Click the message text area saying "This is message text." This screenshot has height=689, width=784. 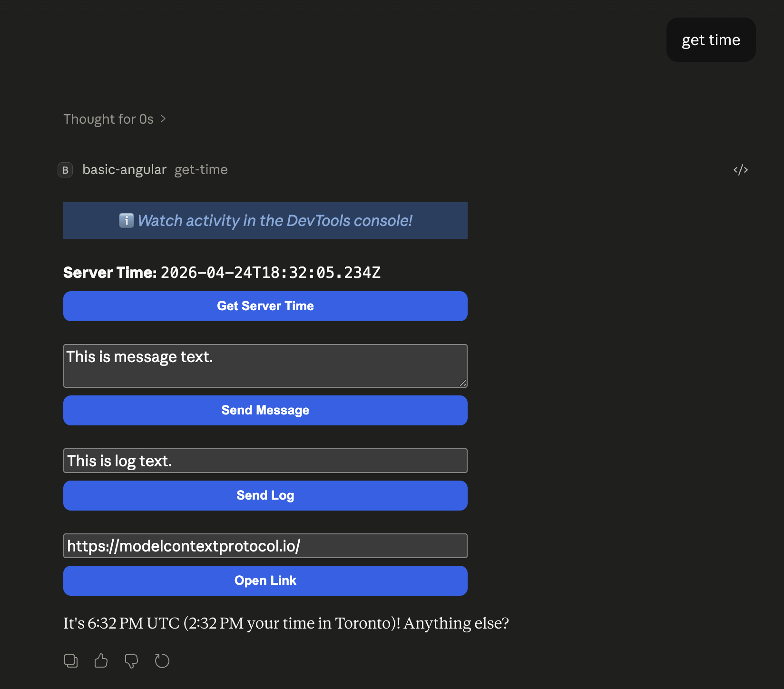(265, 365)
